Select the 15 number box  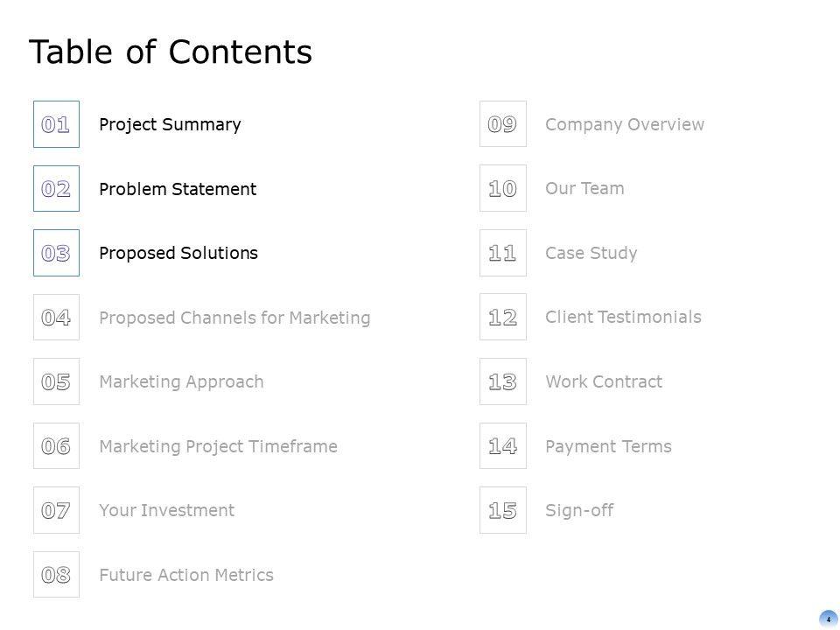tap(503, 510)
